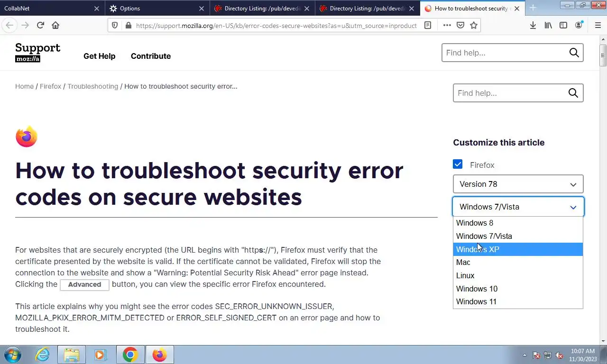Pick Linux from the OS list
Viewport: 607px width, 364px height.
518,275
